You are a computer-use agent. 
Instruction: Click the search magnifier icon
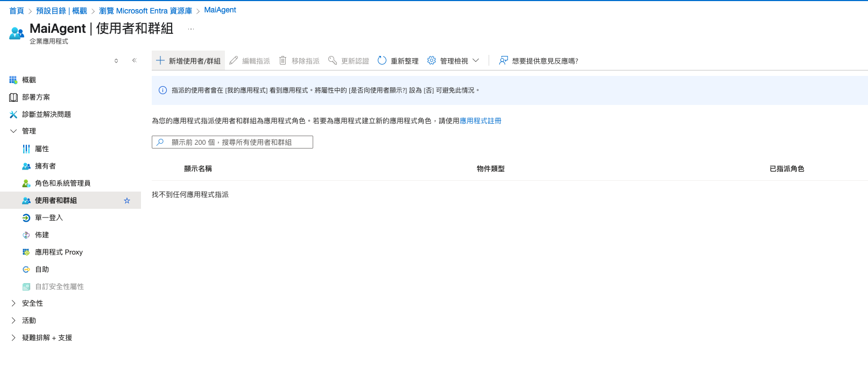point(160,142)
